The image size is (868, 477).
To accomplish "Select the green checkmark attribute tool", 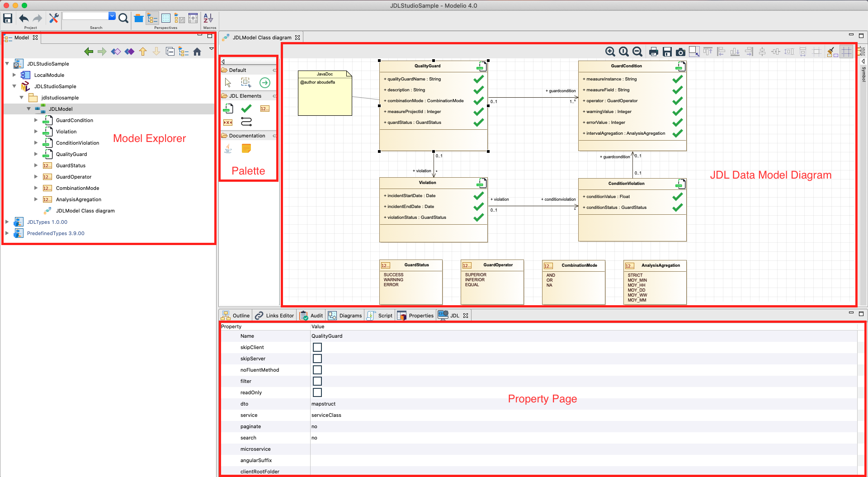I will click(246, 109).
